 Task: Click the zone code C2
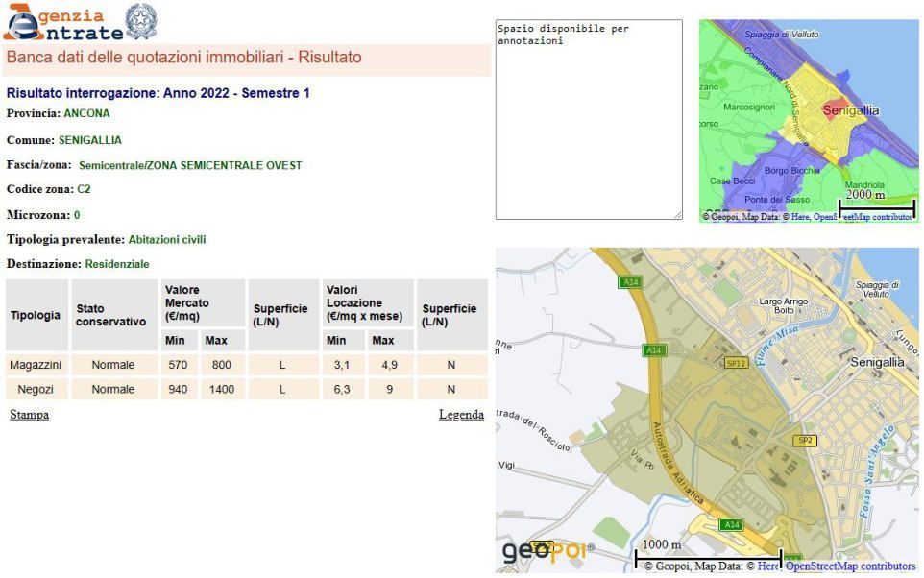(x=84, y=189)
